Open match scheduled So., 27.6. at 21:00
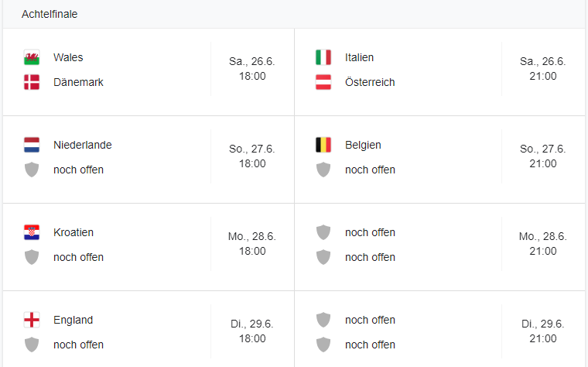Viewport: 588px width, 367px height. coord(542,156)
